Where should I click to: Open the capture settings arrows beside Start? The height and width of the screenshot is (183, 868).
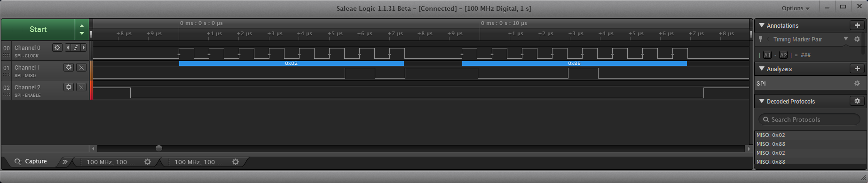pyautogui.click(x=82, y=29)
